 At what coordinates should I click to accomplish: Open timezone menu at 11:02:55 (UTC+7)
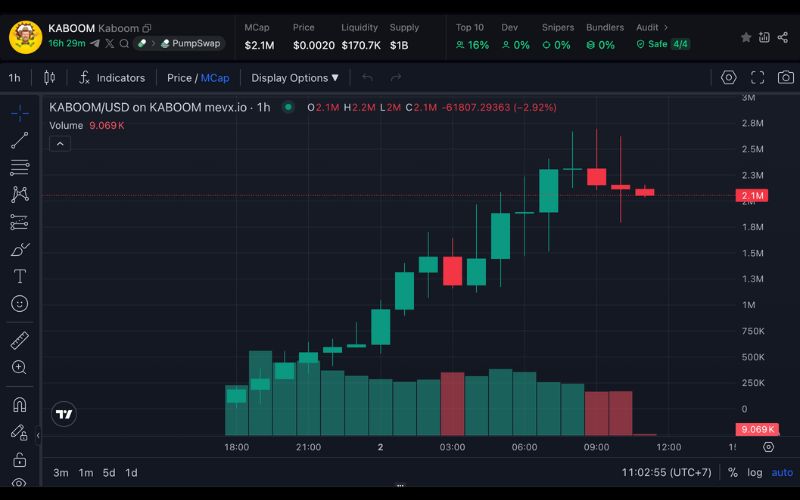pos(666,472)
